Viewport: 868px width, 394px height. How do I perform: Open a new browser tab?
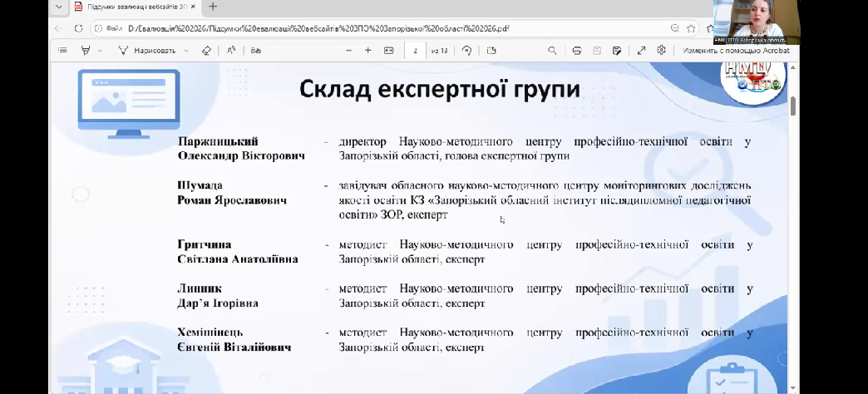tap(213, 7)
